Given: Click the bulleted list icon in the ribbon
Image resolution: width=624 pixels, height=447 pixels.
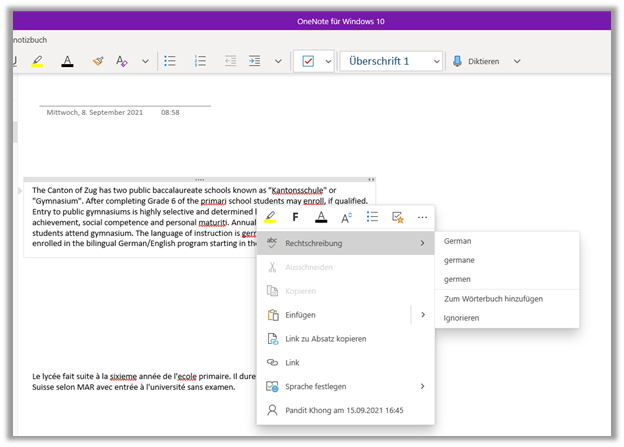Looking at the screenshot, I should tap(170, 61).
